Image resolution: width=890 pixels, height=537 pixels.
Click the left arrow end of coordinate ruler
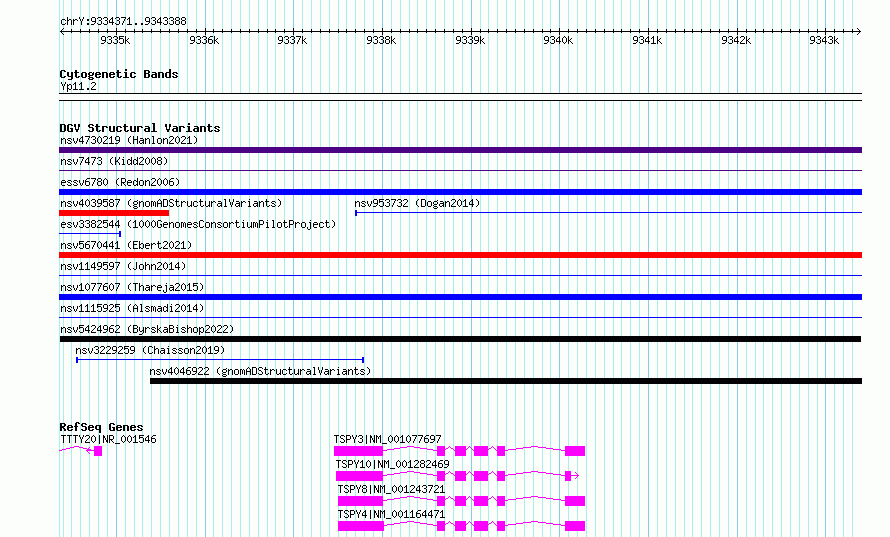pos(62,31)
